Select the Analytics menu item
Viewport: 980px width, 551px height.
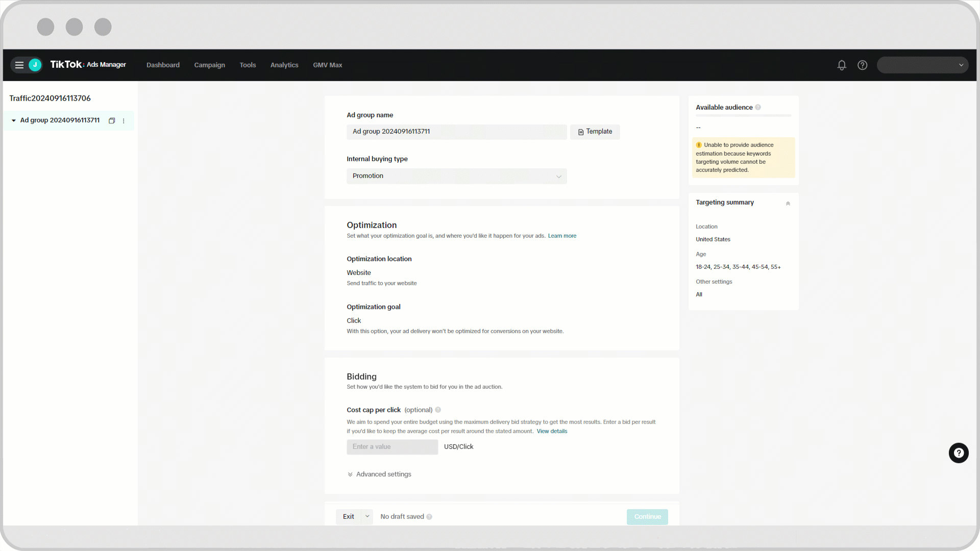283,65
